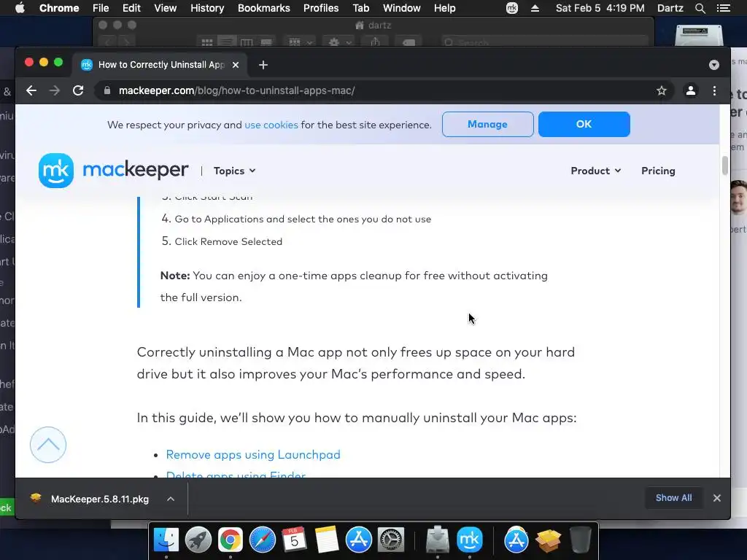Viewport: 747px width, 560px height.
Task: Open MacKeeper app from the Dock
Action: pyautogui.click(x=470, y=540)
